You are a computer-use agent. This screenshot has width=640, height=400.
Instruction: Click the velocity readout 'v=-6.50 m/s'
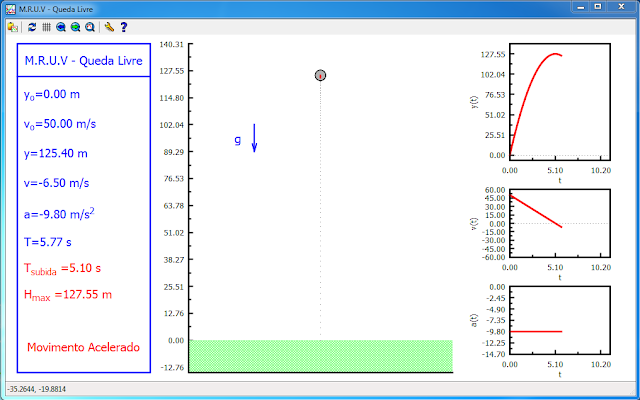pyautogui.click(x=56, y=183)
